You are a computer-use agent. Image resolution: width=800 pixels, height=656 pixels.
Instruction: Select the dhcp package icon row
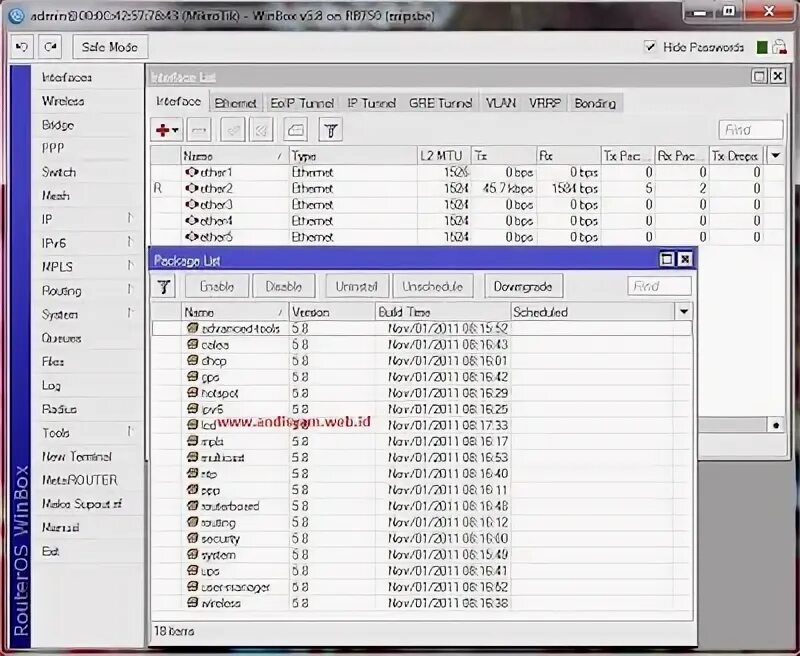[x=421, y=361]
